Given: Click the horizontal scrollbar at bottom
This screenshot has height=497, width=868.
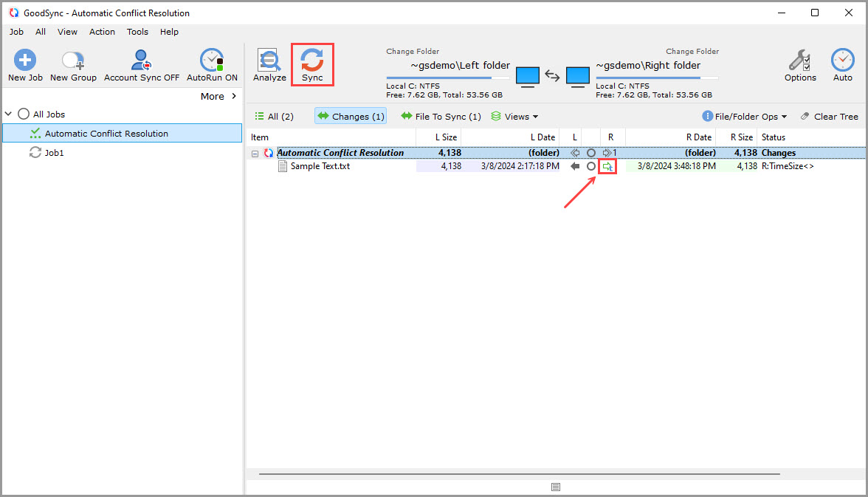Looking at the screenshot, I should [520, 474].
